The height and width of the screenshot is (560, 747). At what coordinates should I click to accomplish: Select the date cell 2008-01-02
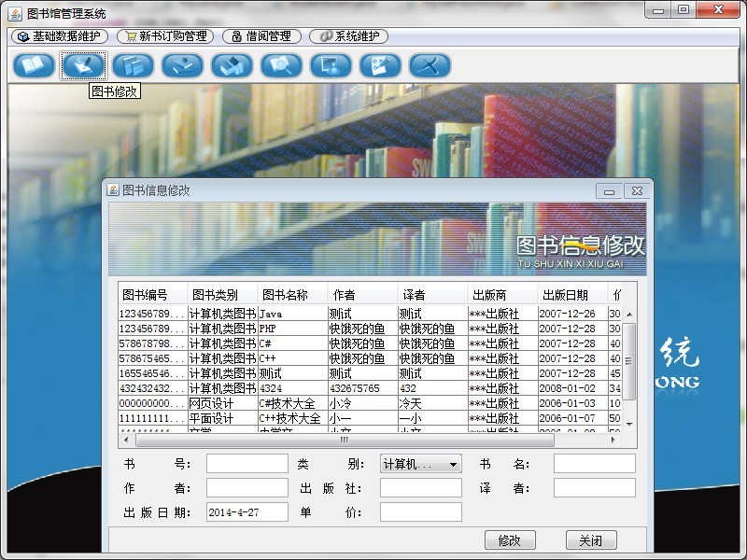[572, 388]
